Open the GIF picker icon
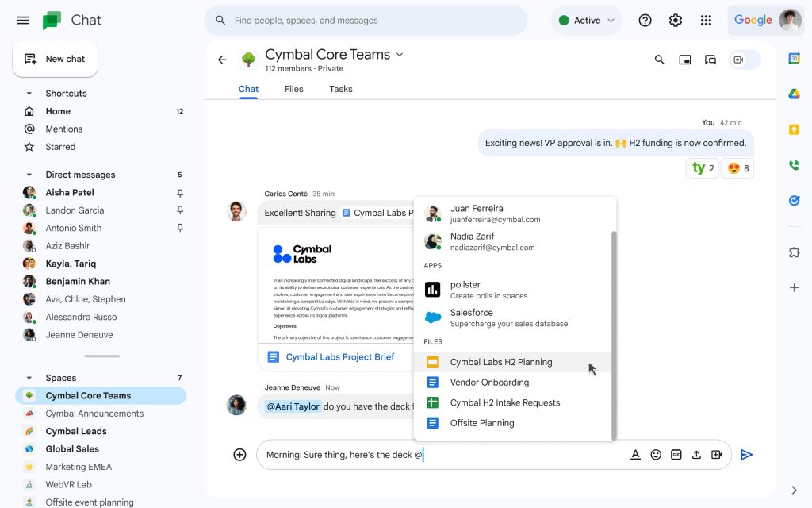812x508 pixels. coord(676,455)
